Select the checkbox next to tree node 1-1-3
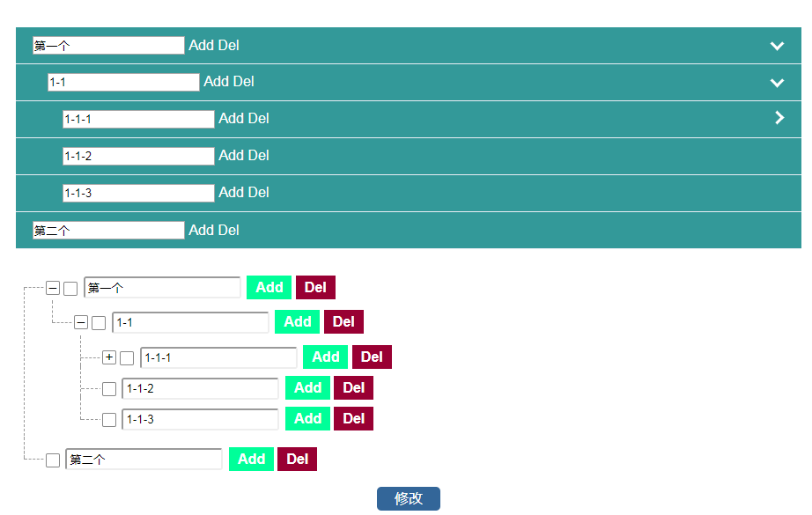Viewport: 812px width, 515px height. (x=109, y=420)
